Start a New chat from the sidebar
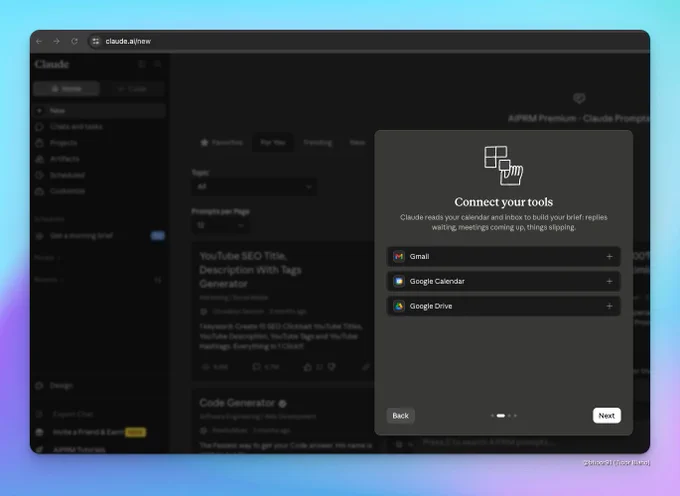 tap(100, 111)
